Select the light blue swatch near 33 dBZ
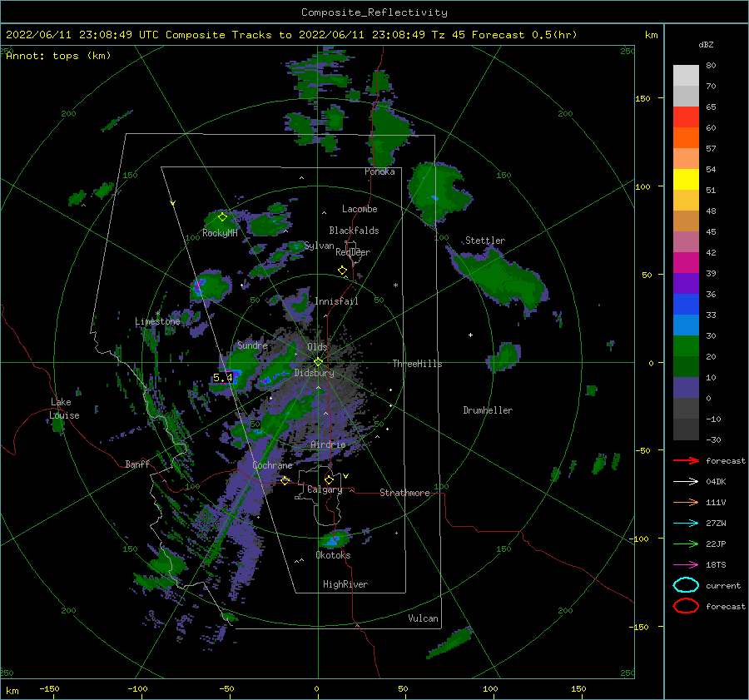This screenshot has width=749, height=700. click(686, 325)
